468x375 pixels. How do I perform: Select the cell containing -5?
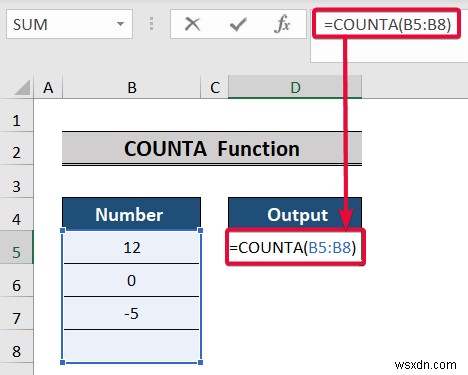(x=131, y=313)
